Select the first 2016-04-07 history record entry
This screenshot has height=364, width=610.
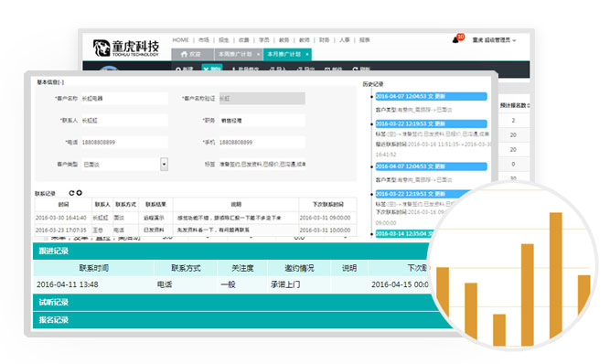point(431,96)
